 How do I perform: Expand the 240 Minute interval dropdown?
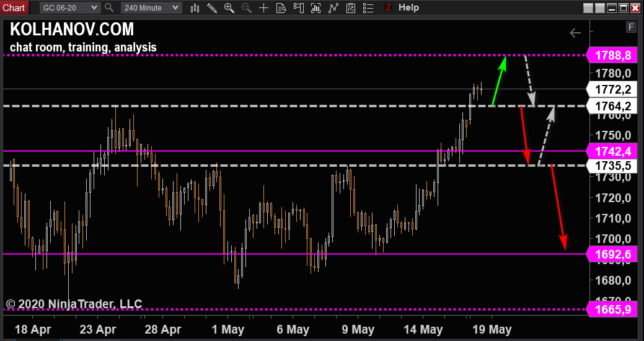click(152, 8)
